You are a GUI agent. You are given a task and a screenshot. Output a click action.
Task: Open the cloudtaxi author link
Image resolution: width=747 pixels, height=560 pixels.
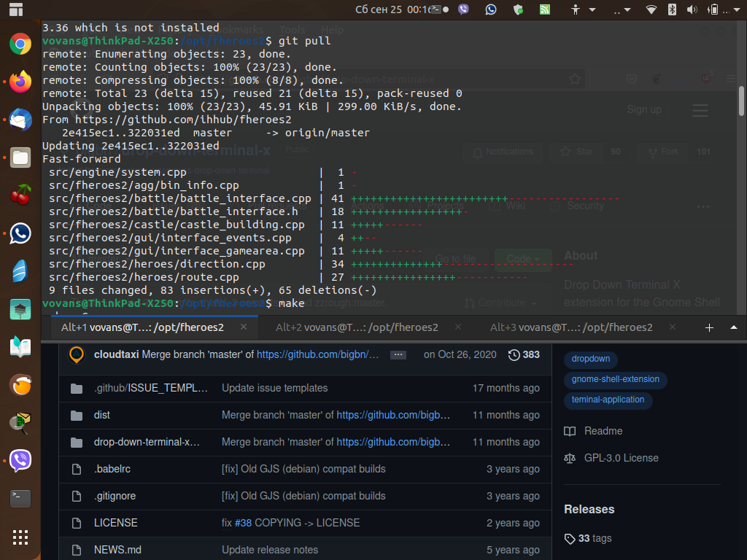coord(116,354)
